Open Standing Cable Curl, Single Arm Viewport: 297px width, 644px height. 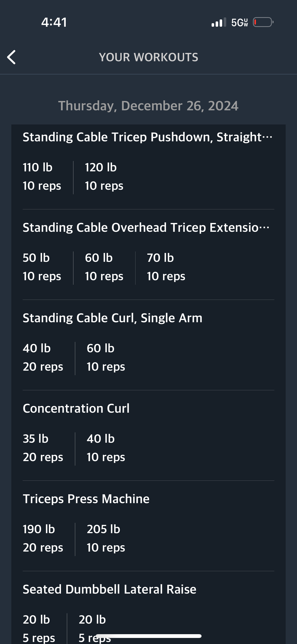coord(112,318)
